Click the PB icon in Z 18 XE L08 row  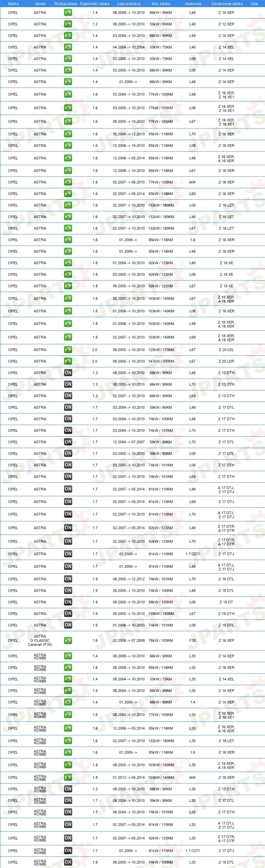(68, 274)
